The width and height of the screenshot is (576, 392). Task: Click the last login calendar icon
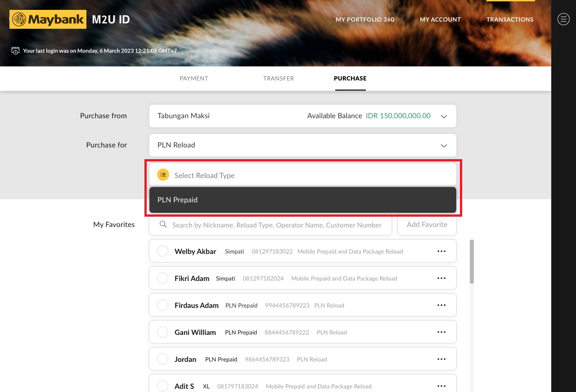[x=15, y=50]
